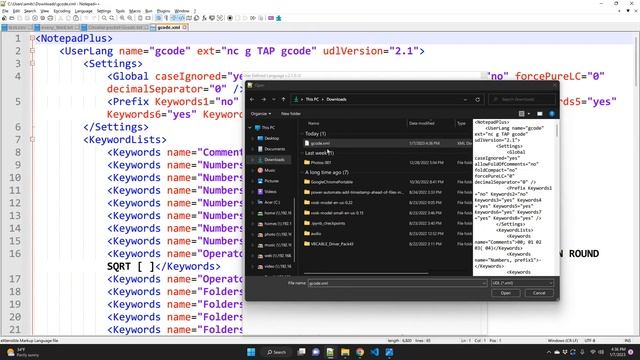The image size is (640, 360).
Task: Open taskbar Search box
Action: [x=276, y=352]
